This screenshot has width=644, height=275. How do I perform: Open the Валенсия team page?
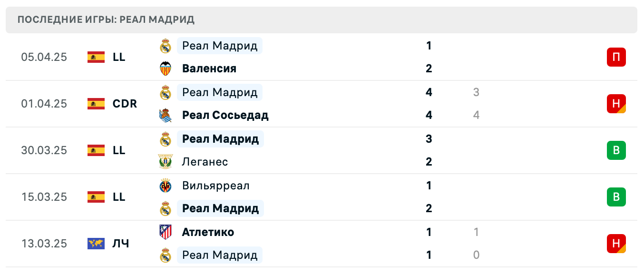coord(208,68)
